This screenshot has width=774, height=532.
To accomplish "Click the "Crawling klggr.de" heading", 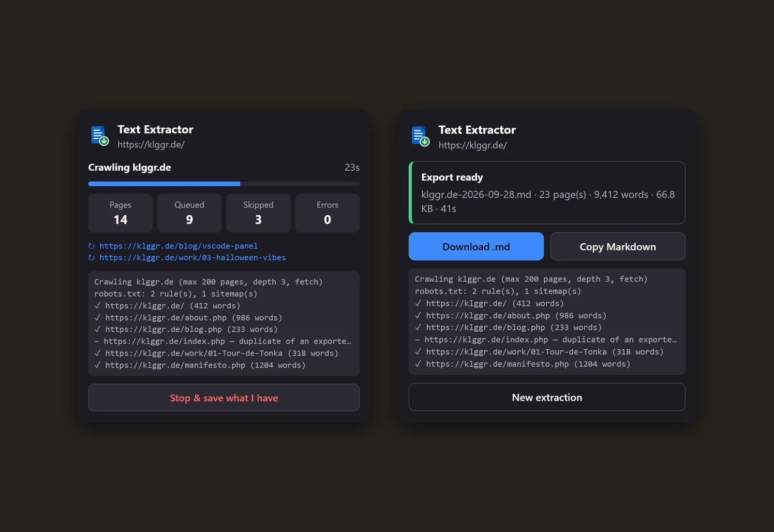I will tap(130, 167).
